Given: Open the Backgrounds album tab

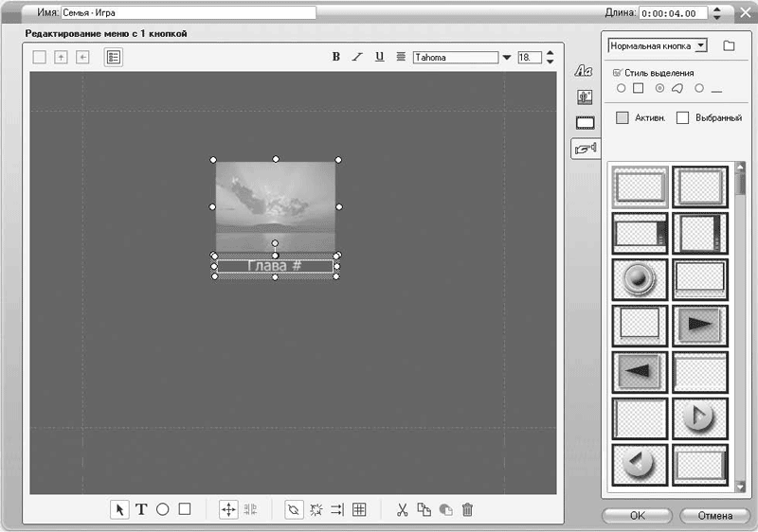Looking at the screenshot, I should pos(585,97).
